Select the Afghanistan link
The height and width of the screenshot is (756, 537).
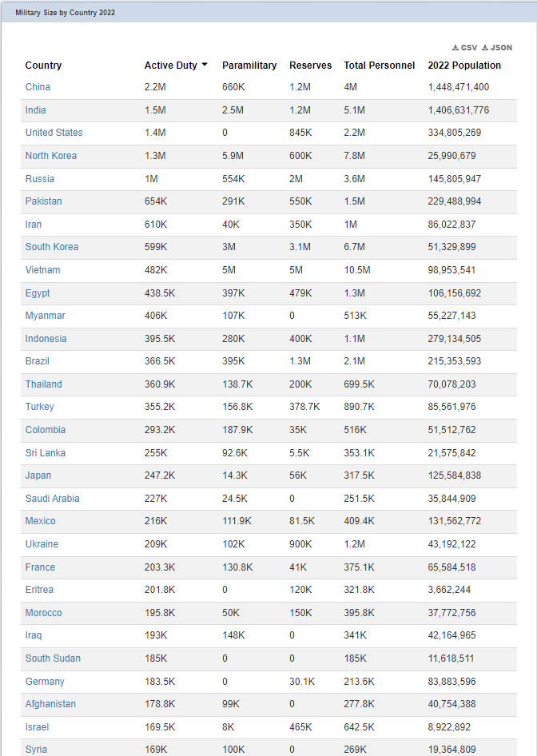coord(50,703)
